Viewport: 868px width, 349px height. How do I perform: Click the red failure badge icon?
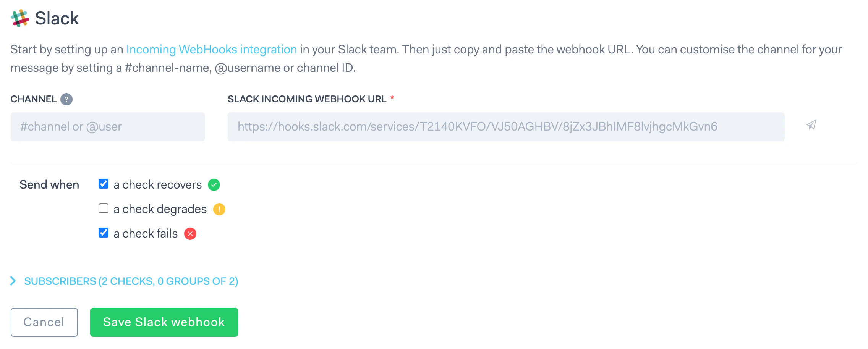pyautogui.click(x=190, y=233)
